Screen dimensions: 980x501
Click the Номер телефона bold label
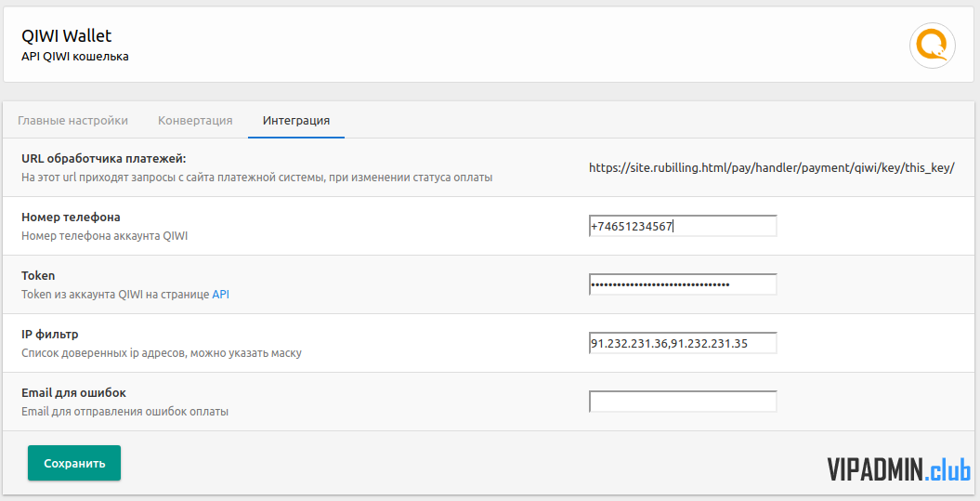(x=71, y=217)
